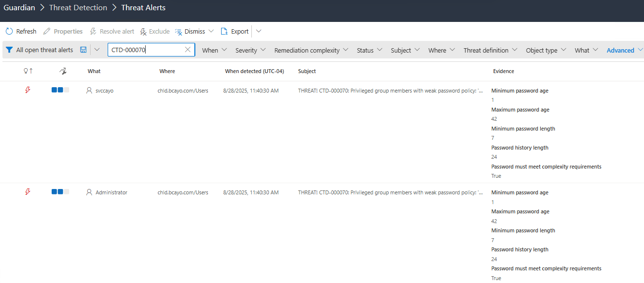Expand the Remediation complexity filter

click(311, 50)
